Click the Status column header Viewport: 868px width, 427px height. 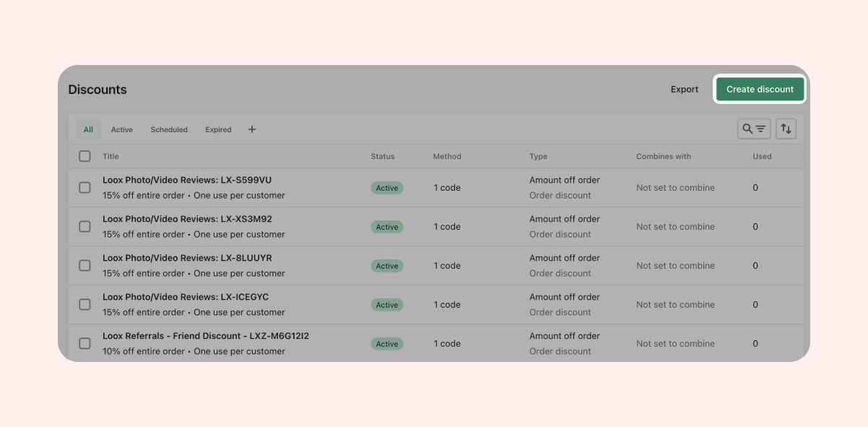point(383,156)
